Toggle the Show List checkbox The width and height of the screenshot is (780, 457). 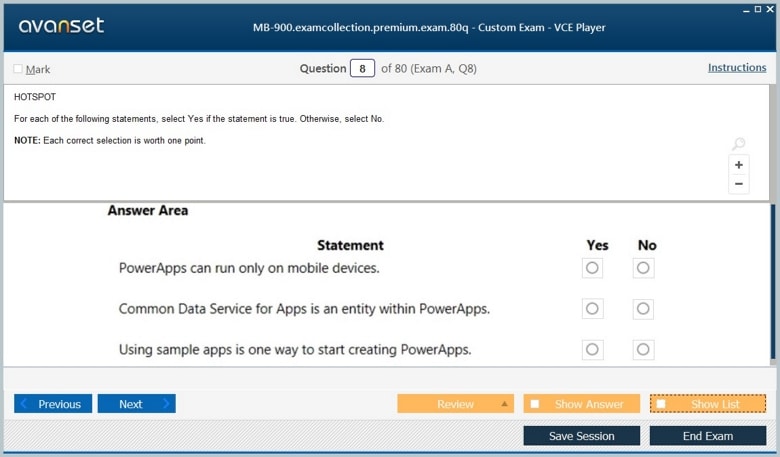point(661,404)
